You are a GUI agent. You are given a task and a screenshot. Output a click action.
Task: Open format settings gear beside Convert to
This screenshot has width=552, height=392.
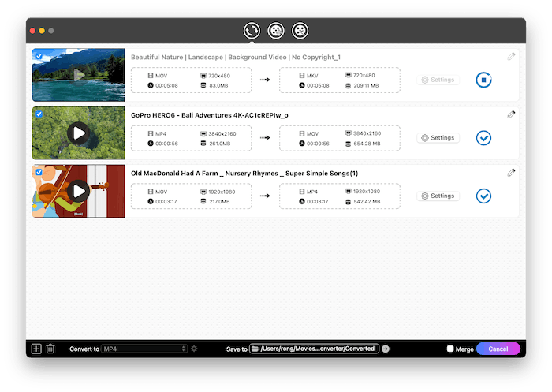coord(194,349)
